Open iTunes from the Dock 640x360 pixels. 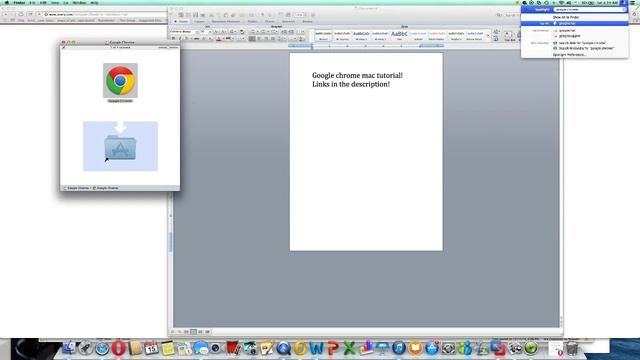[x=399, y=348]
